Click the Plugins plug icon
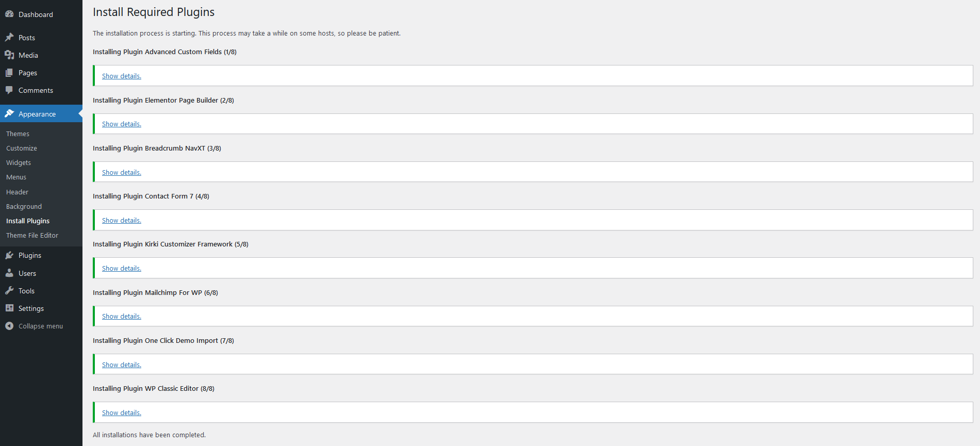This screenshot has height=446, width=980. click(9, 255)
